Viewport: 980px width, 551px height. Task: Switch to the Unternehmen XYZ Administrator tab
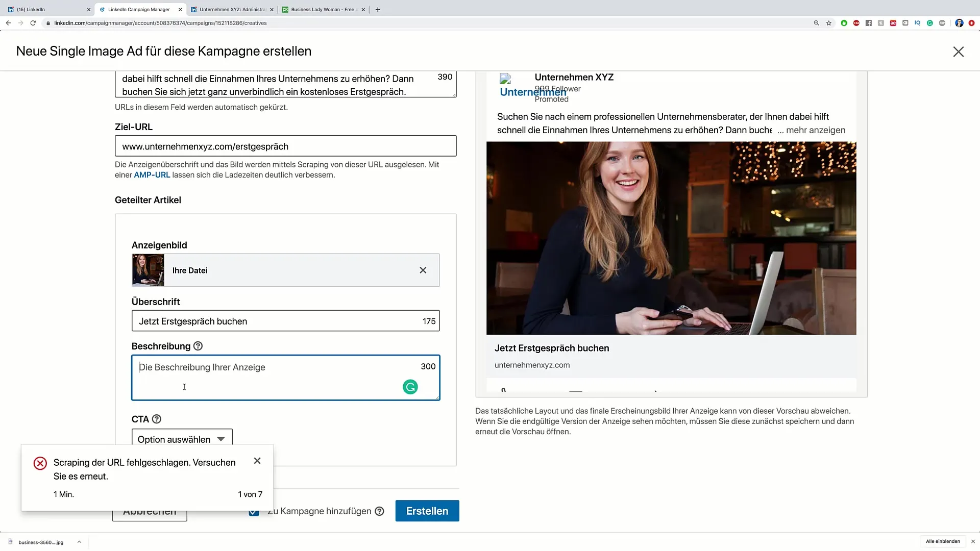coord(232,9)
